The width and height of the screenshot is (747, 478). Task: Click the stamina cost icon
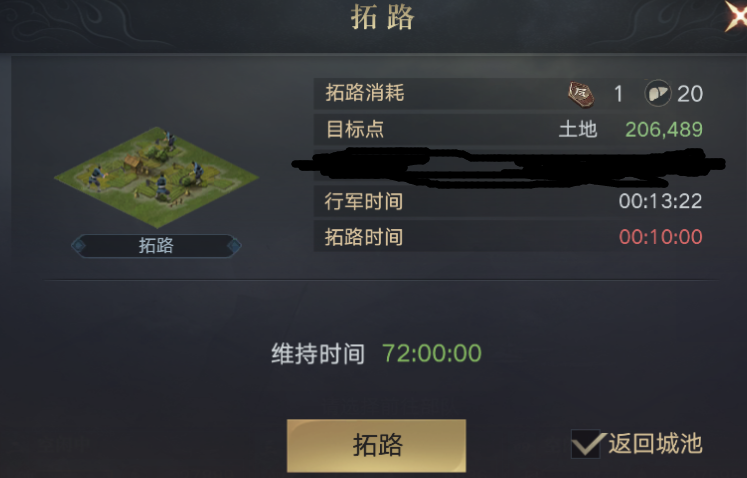point(657,93)
